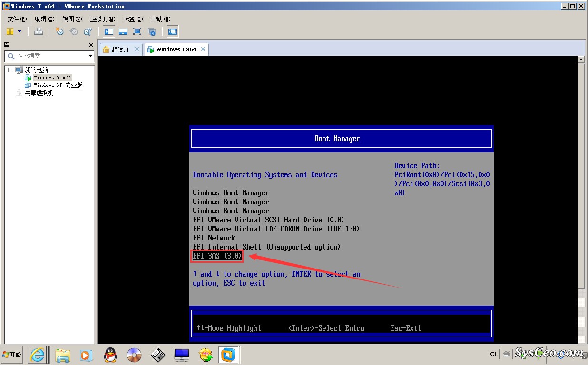Click the Unity mode toolbar icon
This screenshot has width=588, height=365.
[x=152, y=31]
